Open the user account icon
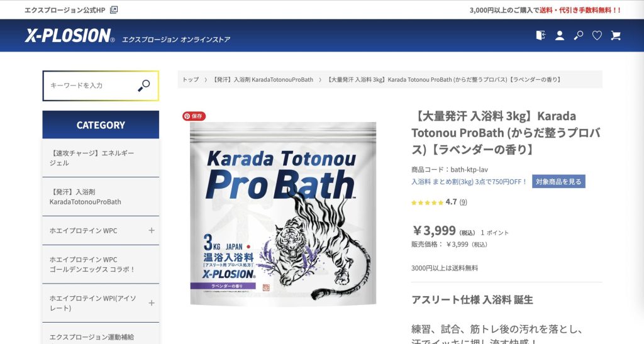This screenshot has height=344, width=644. [x=559, y=36]
